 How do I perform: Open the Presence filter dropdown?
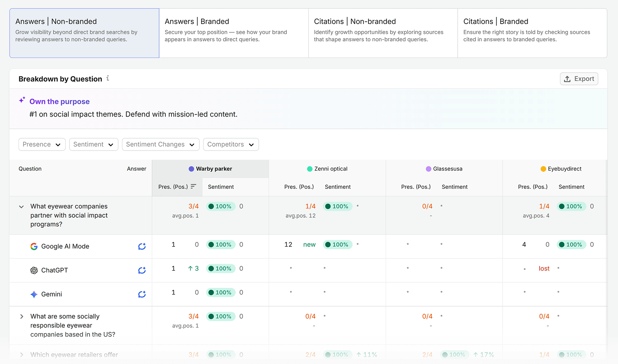pyautogui.click(x=42, y=144)
